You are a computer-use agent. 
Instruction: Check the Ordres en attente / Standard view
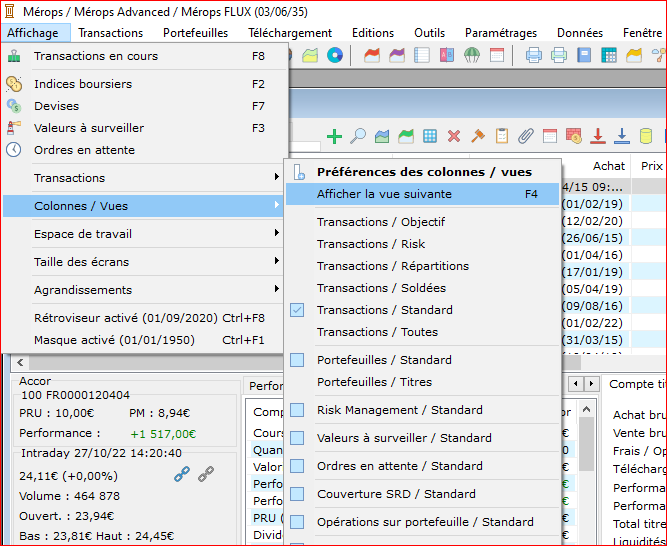tap(297, 466)
